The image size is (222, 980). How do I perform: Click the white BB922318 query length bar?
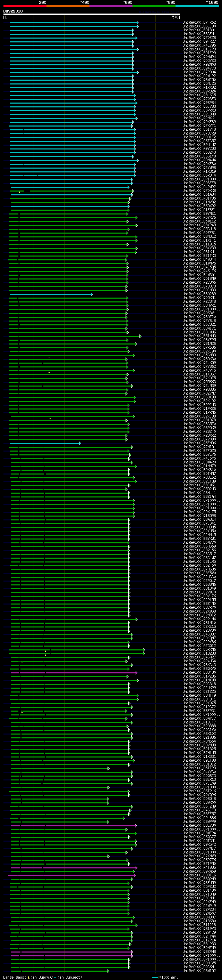point(92,15)
